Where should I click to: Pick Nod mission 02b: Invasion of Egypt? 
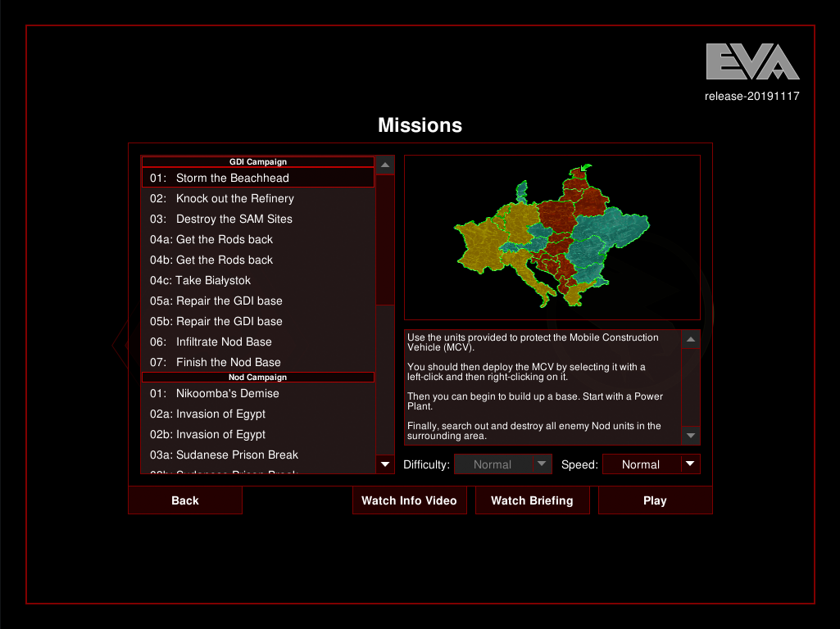[257, 434]
